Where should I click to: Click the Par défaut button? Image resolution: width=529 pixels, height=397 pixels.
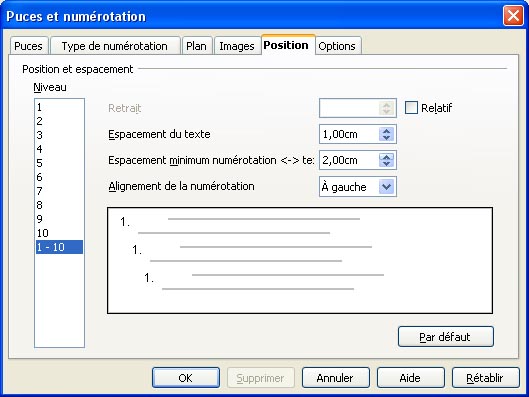point(446,337)
